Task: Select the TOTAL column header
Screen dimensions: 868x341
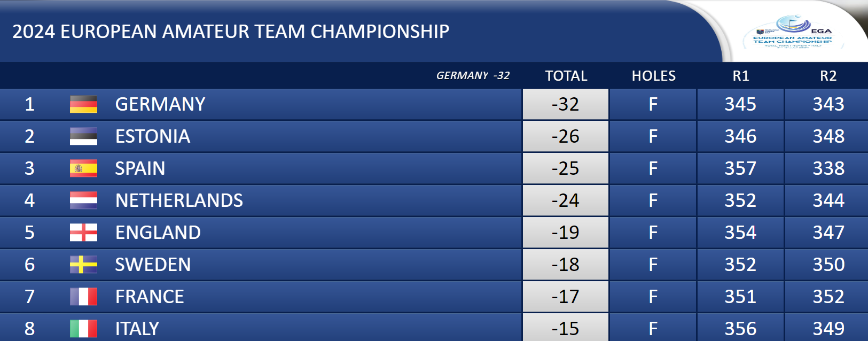Action: click(x=566, y=76)
